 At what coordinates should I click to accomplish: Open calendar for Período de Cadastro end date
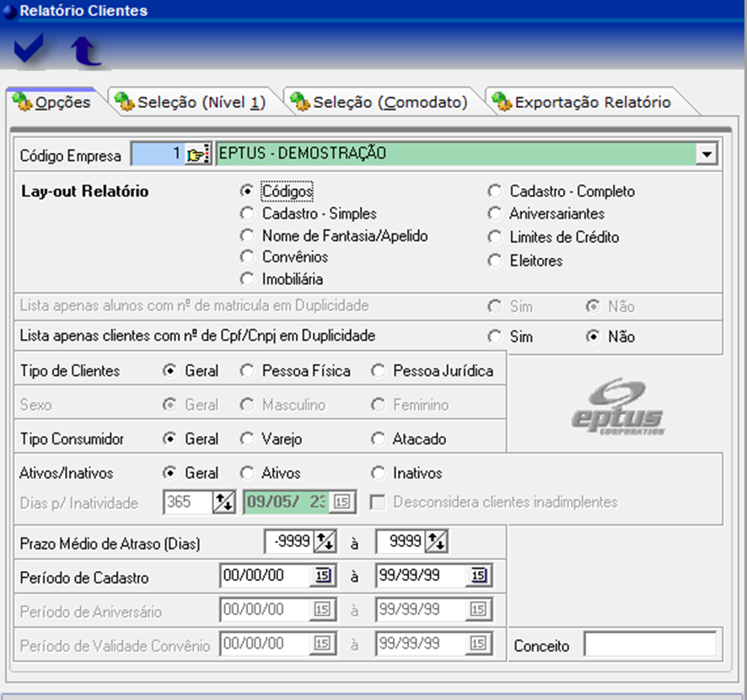pyautogui.click(x=478, y=576)
